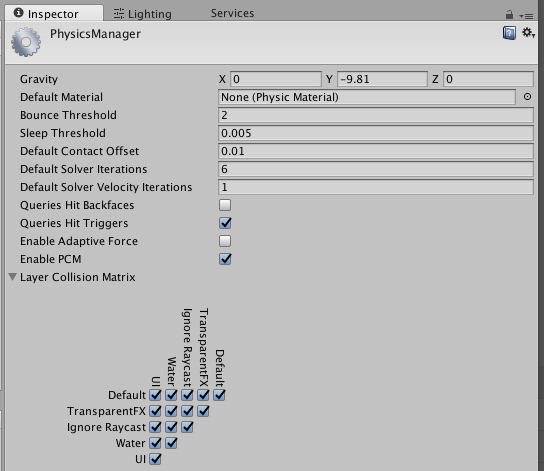Viewport: 544px width, 471px height.
Task: Enable Adaptive Force checkbox
Action: pos(225,241)
